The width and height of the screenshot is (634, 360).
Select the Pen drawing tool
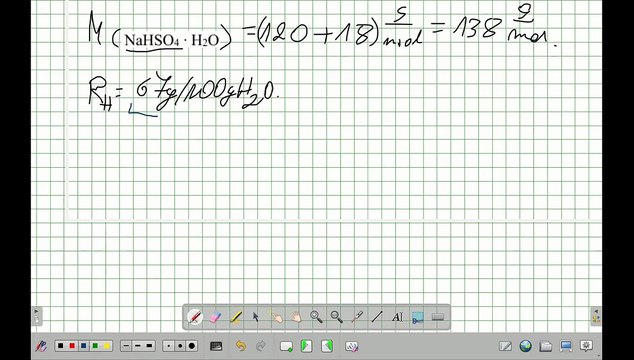[x=195, y=317]
